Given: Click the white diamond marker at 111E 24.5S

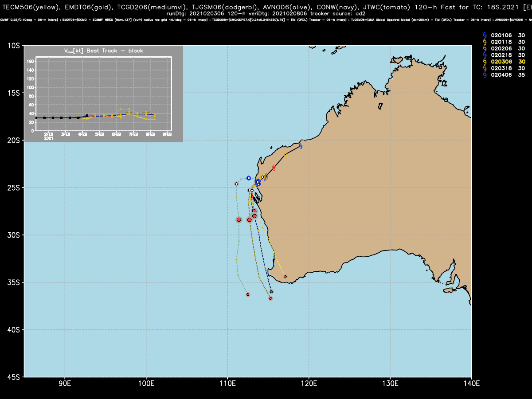Looking at the screenshot, I should pos(236,184).
